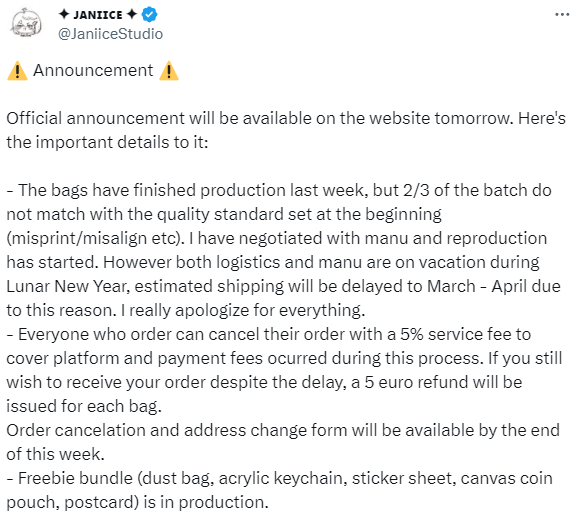
Task: Click the words 'Lunar New Year'
Action: point(66,286)
